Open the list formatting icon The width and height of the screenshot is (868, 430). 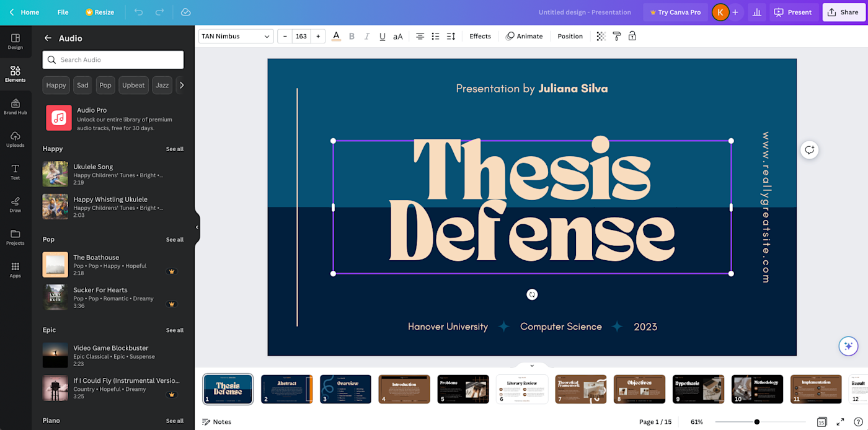point(435,36)
